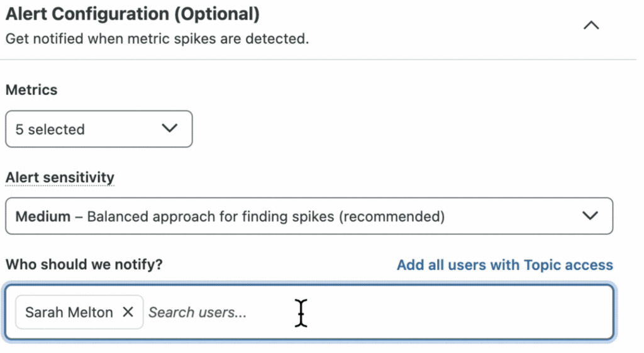The width and height of the screenshot is (644, 353).
Task: Click the 'Metrics' field label
Action: (x=31, y=90)
